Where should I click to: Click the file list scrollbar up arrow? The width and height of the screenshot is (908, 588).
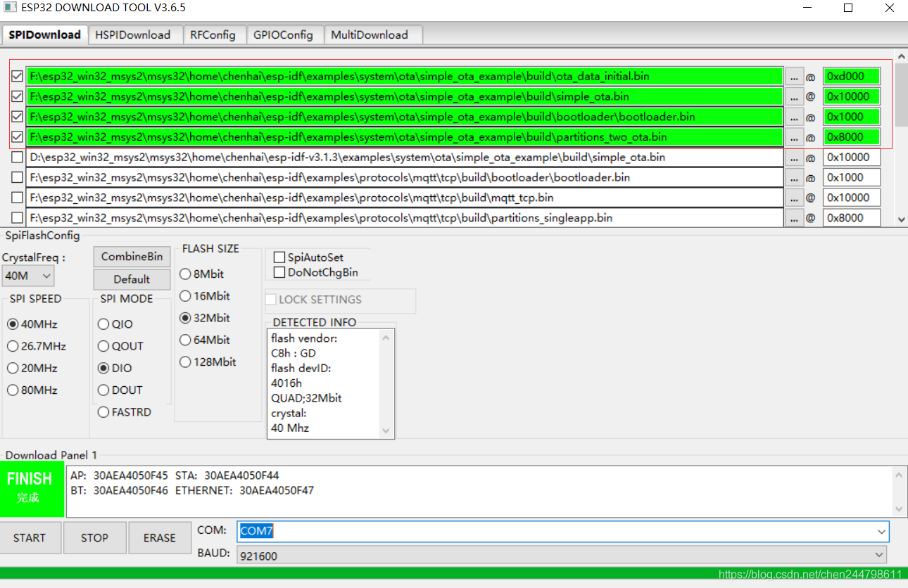[902, 56]
